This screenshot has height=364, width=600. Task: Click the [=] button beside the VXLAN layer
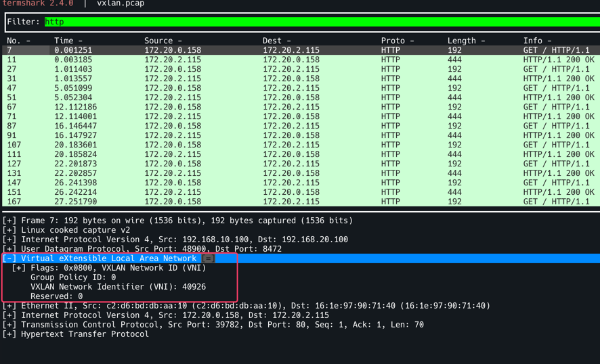point(208,258)
